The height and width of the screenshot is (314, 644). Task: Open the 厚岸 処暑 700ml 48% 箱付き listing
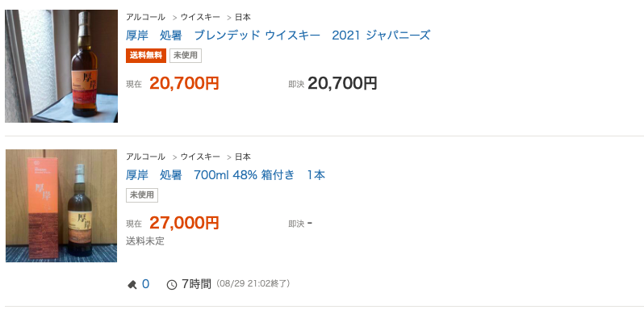(225, 175)
